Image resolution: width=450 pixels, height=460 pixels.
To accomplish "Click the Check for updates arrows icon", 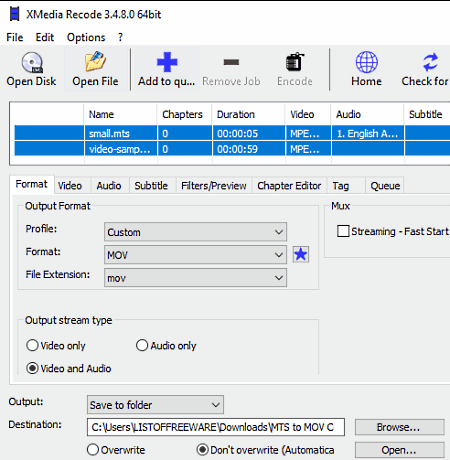I will 430,62.
